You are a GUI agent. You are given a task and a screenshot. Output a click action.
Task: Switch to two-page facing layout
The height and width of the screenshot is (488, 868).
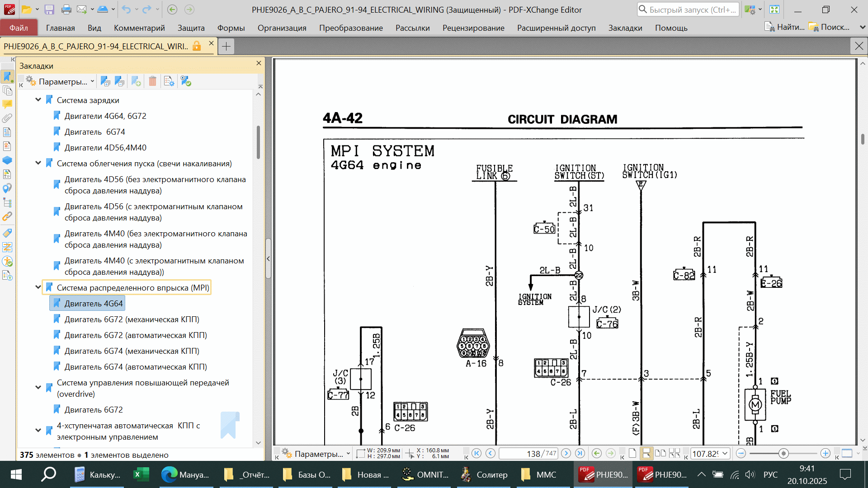pyautogui.click(x=660, y=453)
